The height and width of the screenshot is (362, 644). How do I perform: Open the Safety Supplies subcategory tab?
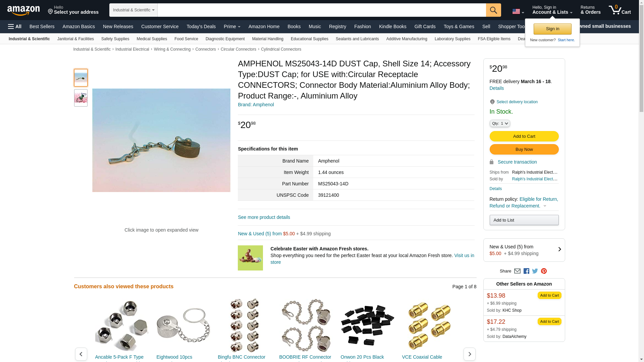(115, 39)
